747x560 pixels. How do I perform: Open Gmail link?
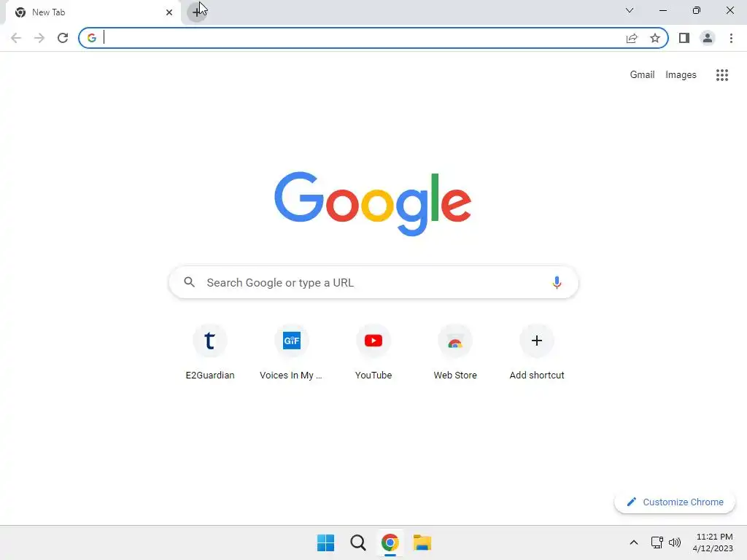pyautogui.click(x=642, y=75)
